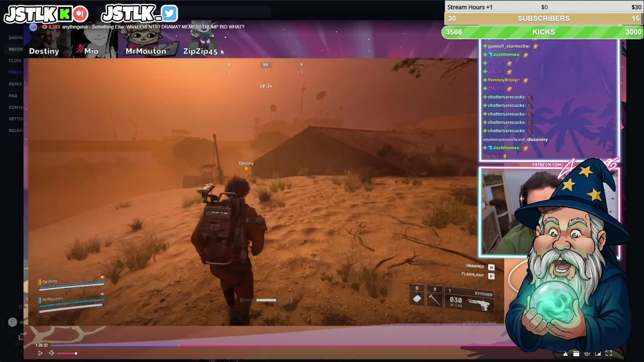Viewport: 644px width, 362px height.
Task: Download the recording with the download icon
Action: click(x=566, y=353)
